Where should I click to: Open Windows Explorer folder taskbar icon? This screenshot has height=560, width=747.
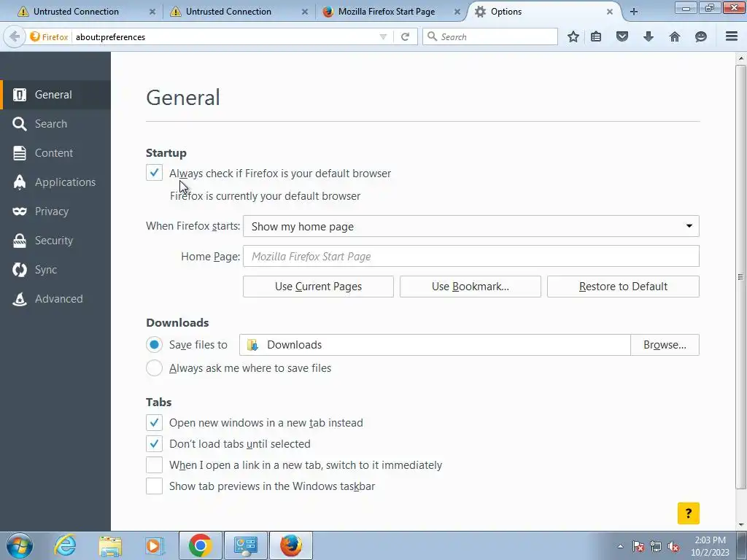point(110,545)
